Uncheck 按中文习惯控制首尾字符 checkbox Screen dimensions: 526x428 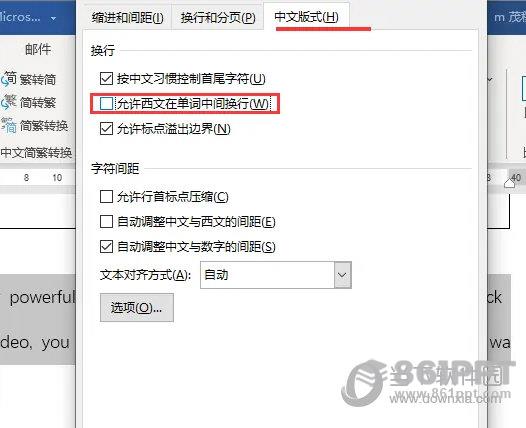(x=106, y=78)
